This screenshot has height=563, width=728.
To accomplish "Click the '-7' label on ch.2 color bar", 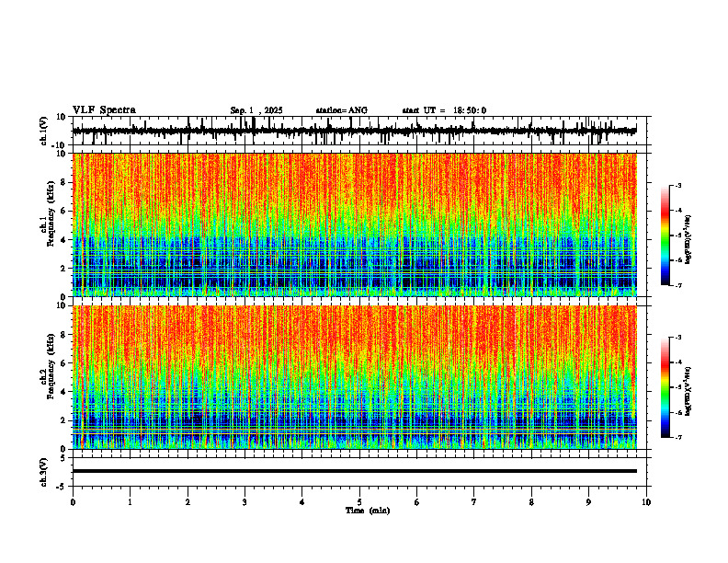I will click(x=678, y=437).
